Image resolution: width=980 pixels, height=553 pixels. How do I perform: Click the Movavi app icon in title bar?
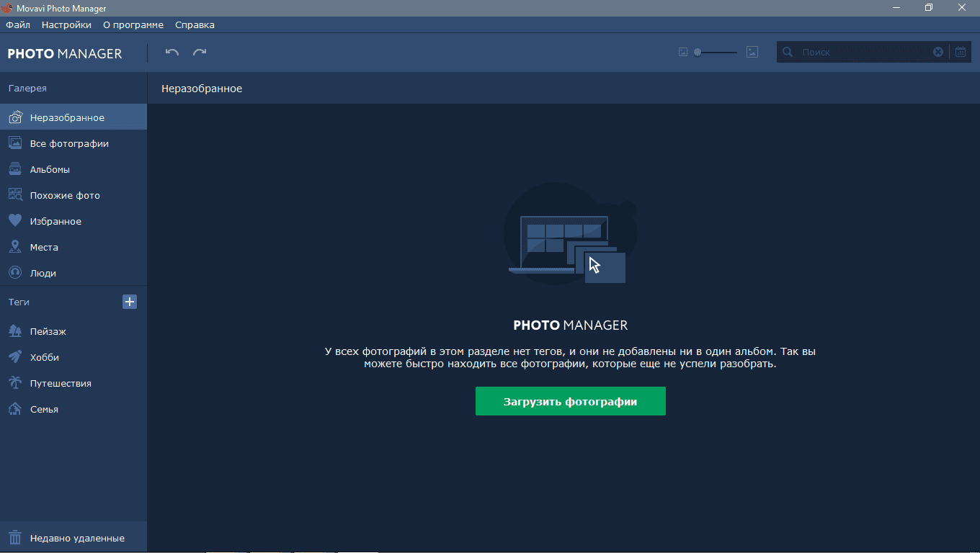[7, 7]
